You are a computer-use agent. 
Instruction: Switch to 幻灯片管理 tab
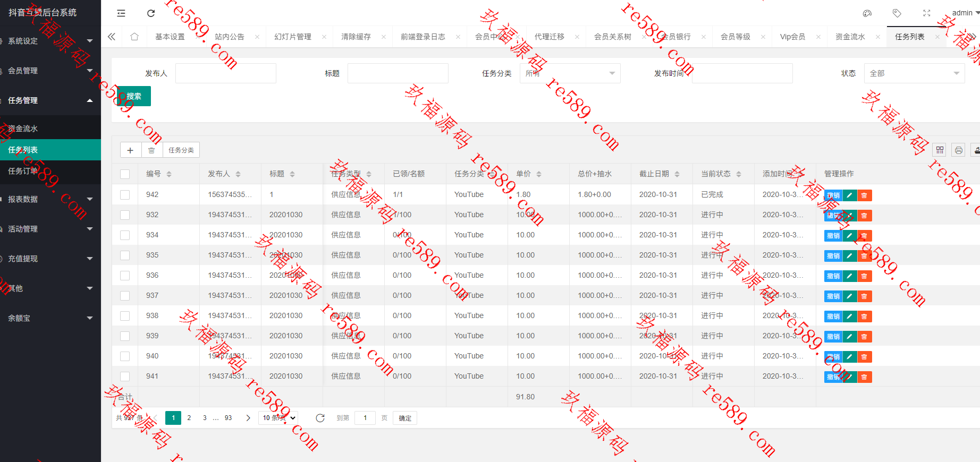coord(293,37)
